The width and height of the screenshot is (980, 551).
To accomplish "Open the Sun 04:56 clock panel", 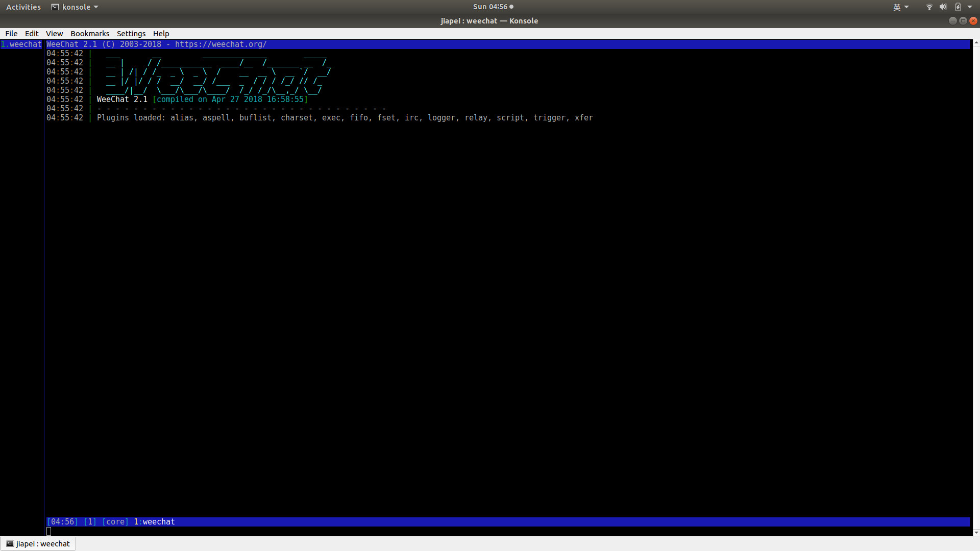I will pyautogui.click(x=490, y=7).
